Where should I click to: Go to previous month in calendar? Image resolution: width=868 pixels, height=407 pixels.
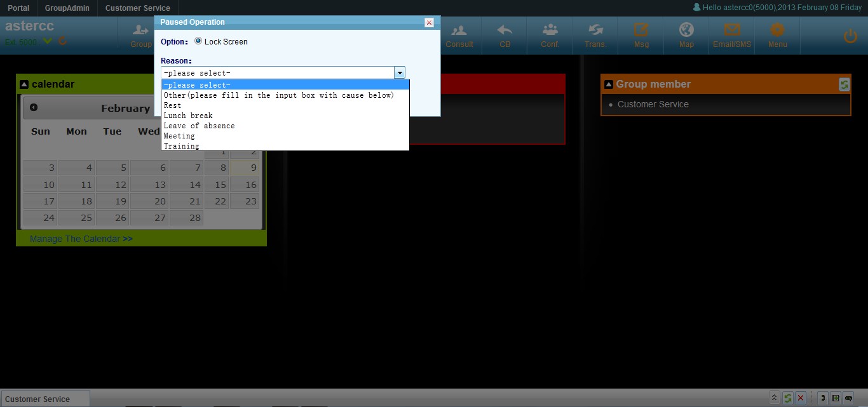(x=34, y=107)
